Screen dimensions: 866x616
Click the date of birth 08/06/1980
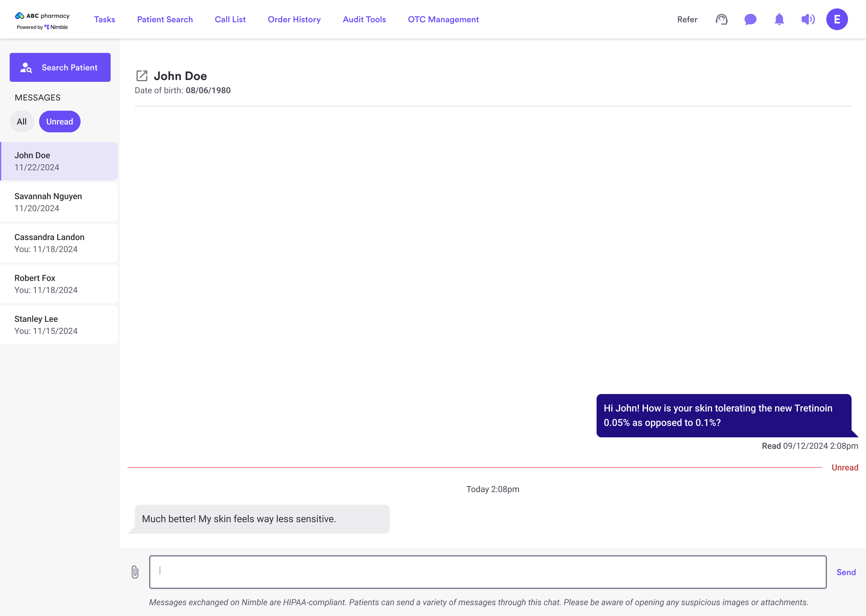pyautogui.click(x=208, y=90)
